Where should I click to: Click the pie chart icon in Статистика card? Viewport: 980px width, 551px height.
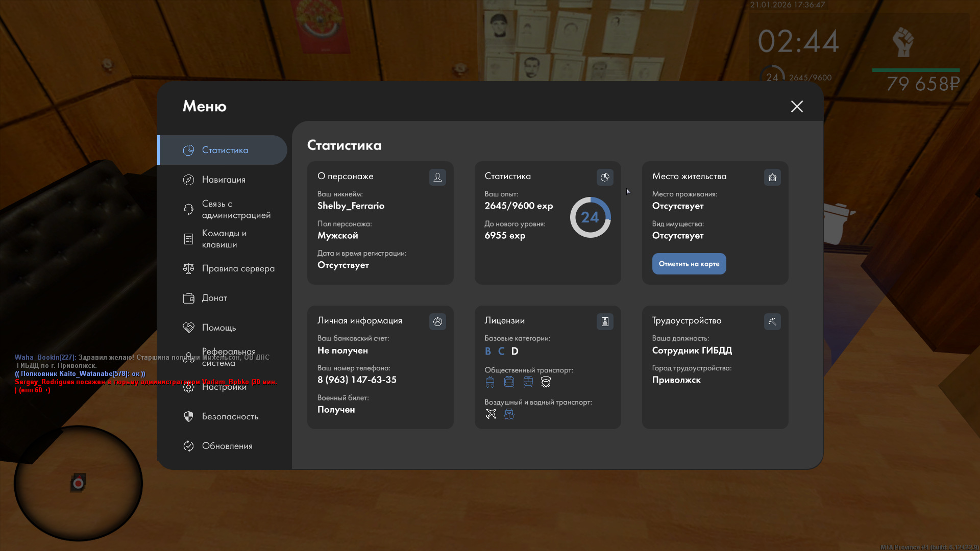[605, 177]
